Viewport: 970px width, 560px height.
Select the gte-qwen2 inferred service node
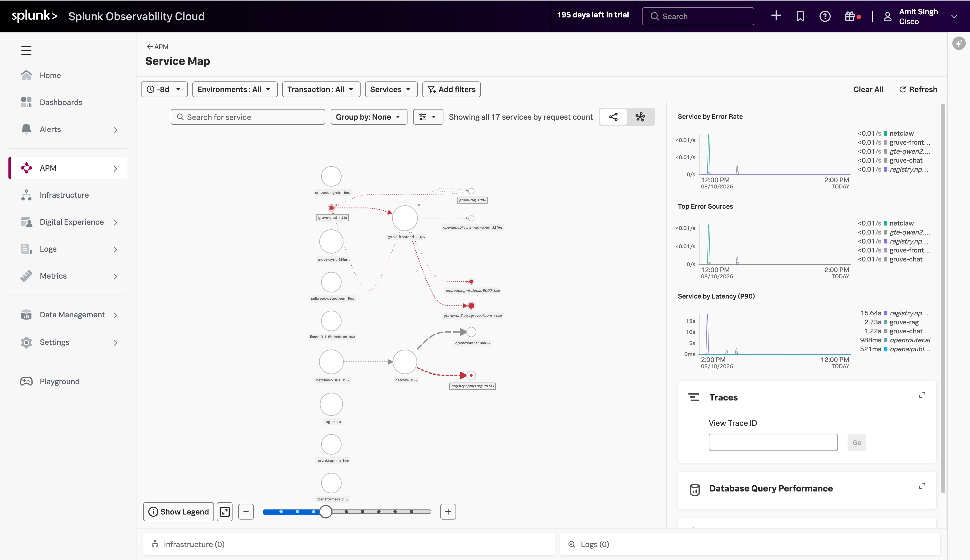point(471,306)
